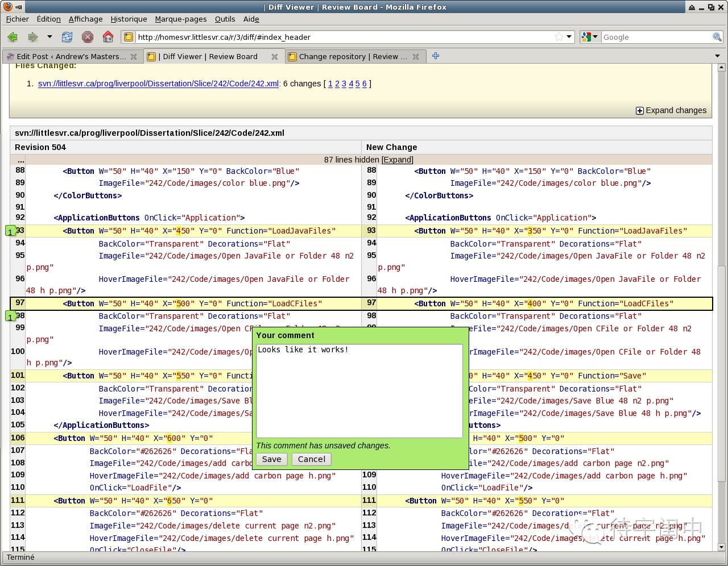Open the 242.xml svn file link
Image resolution: width=728 pixels, height=566 pixels.
159,84
